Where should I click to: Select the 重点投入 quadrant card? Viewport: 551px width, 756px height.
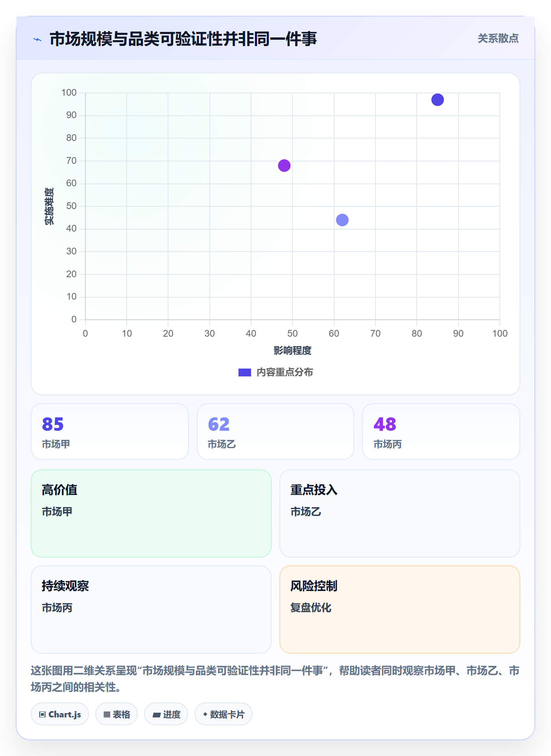click(x=400, y=513)
